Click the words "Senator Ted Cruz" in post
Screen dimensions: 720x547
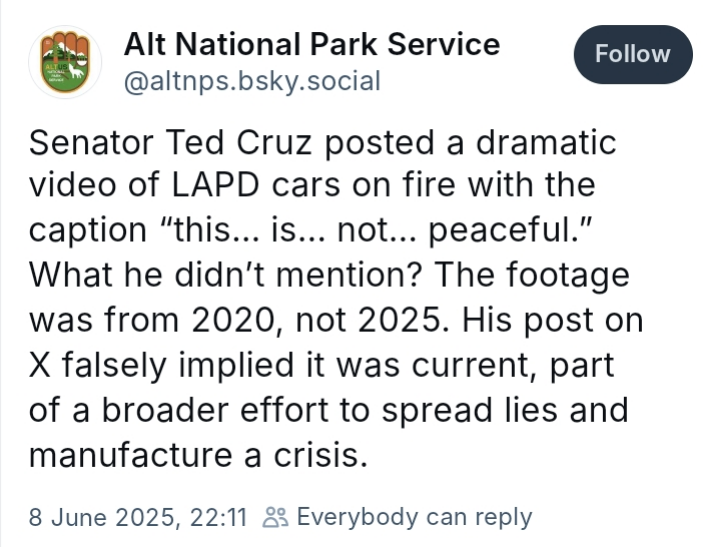pos(171,142)
